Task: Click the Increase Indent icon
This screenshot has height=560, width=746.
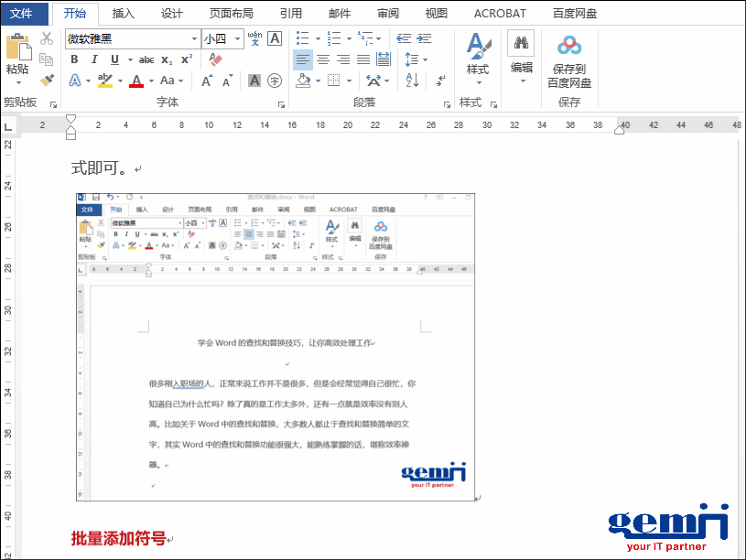Action: click(425, 38)
